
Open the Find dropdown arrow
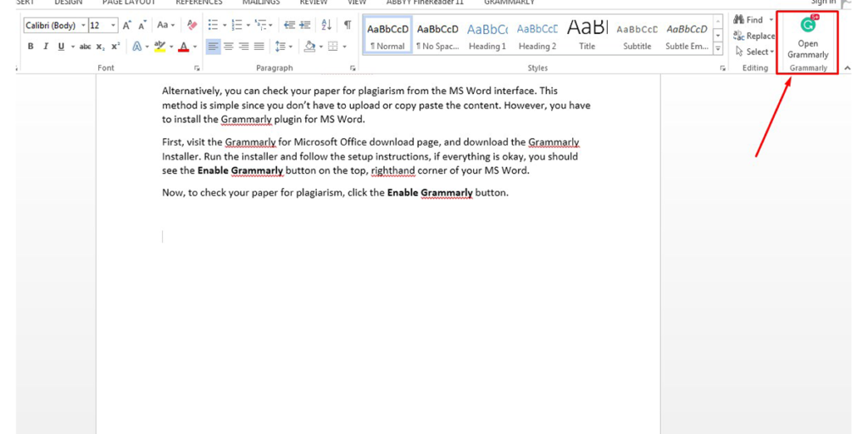point(771,20)
